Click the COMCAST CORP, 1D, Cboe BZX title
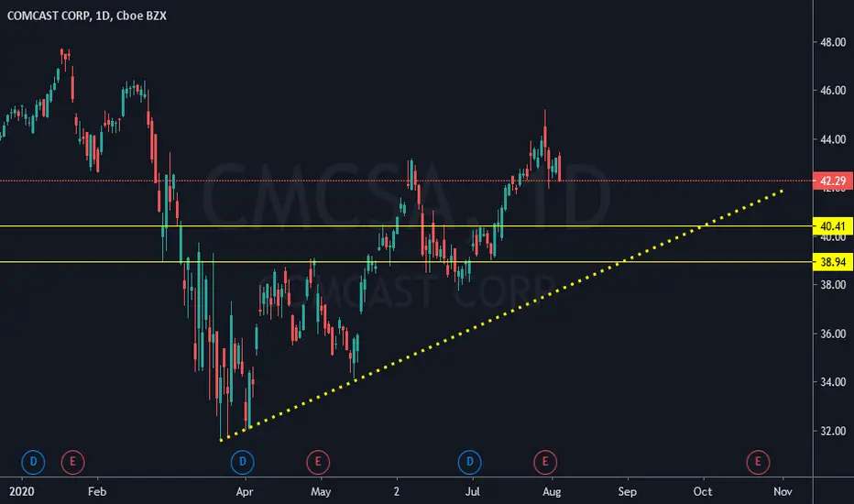Viewport: 854px width, 504px height. pyautogui.click(x=87, y=16)
